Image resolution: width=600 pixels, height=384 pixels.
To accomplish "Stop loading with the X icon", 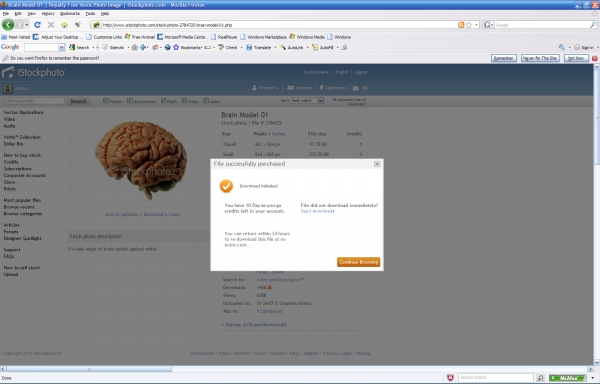I will click(51, 25).
